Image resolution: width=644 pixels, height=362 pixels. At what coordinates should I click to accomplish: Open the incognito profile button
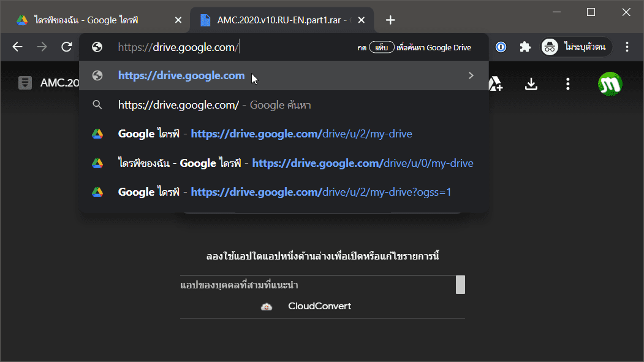pos(576,47)
